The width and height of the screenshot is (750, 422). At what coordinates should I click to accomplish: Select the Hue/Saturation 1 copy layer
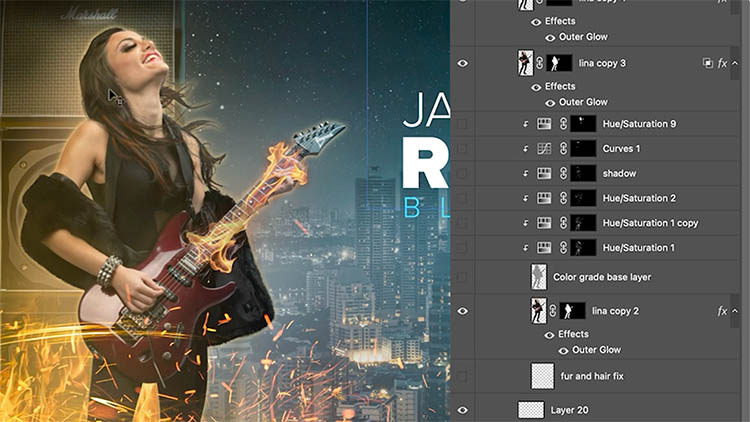[650, 223]
